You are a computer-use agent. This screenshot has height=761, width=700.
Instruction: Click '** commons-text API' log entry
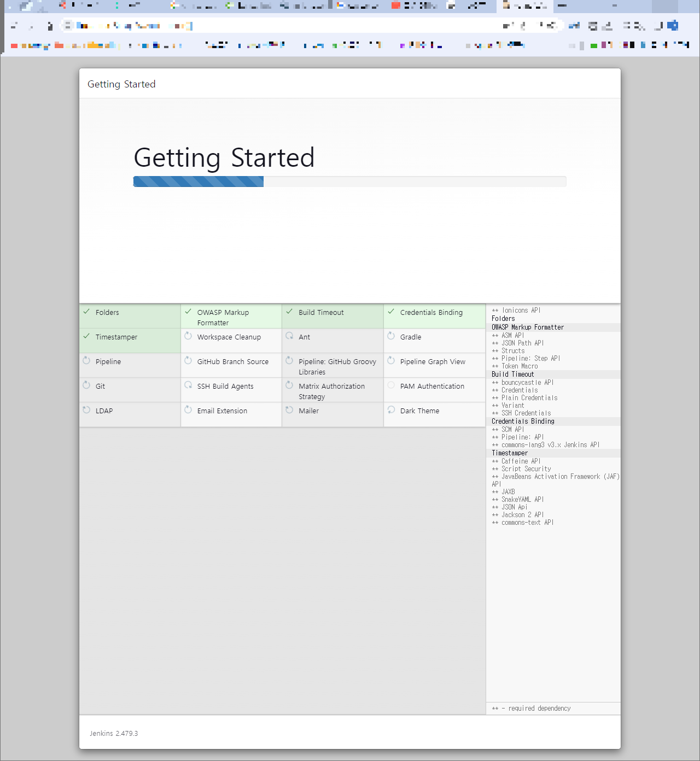click(522, 522)
